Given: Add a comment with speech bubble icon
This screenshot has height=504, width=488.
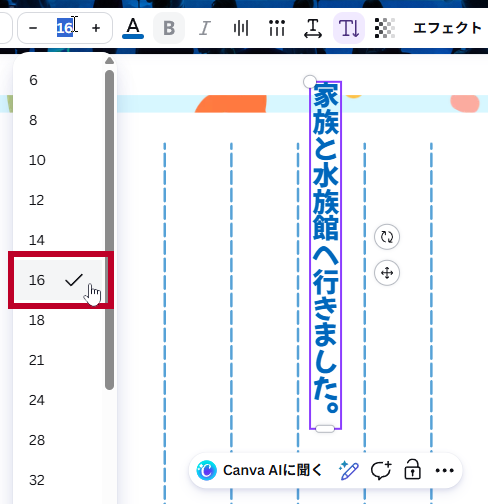Looking at the screenshot, I should click(381, 470).
